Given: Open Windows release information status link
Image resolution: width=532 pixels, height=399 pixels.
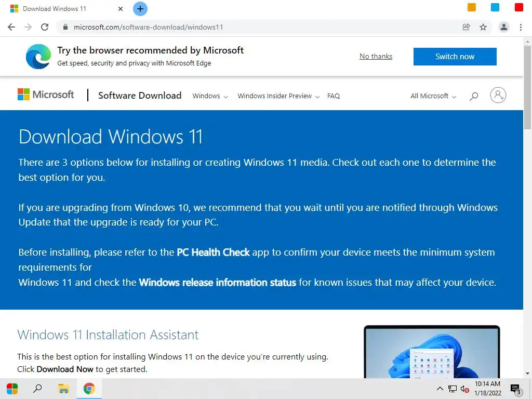Looking at the screenshot, I should click(x=218, y=282).
